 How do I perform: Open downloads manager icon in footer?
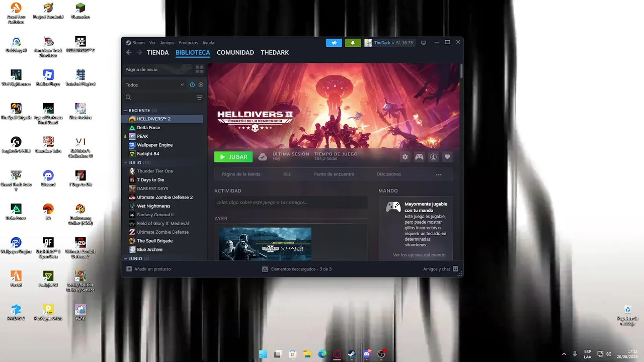[x=265, y=269]
